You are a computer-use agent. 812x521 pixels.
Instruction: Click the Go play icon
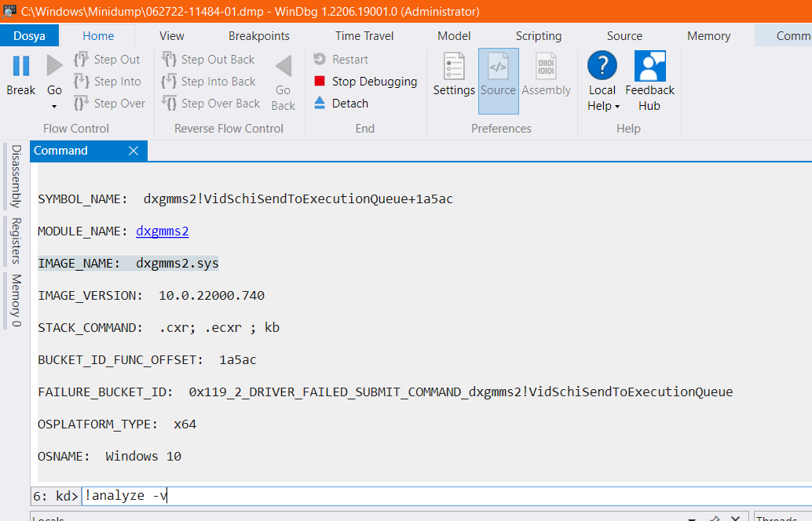point(54,66)
